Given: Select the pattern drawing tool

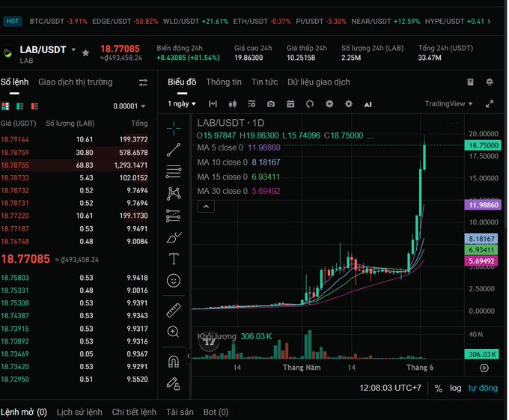Looking at the screenshot, I should [x=174, y=193].
